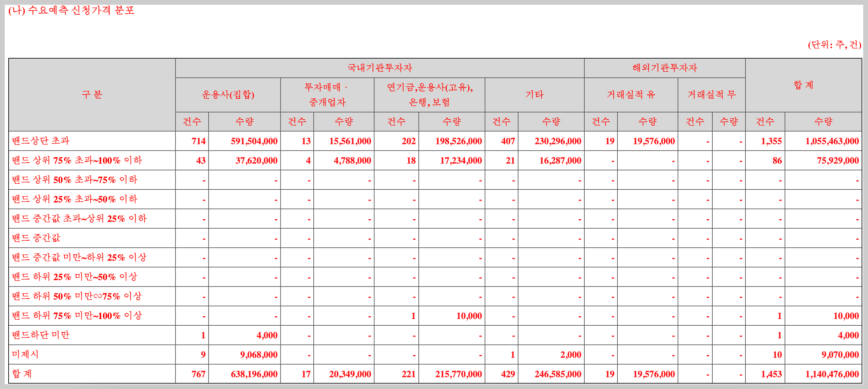Click the total value 638,196,000
868x389 pixels.
254,374
